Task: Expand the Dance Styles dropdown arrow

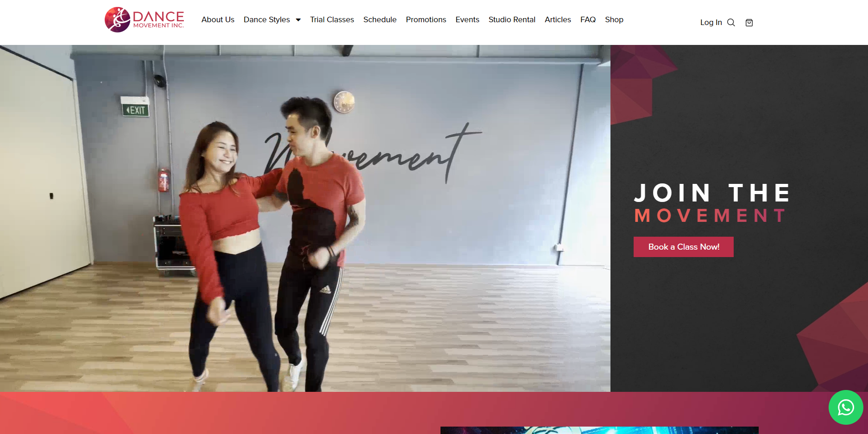Action: [298, 20]
